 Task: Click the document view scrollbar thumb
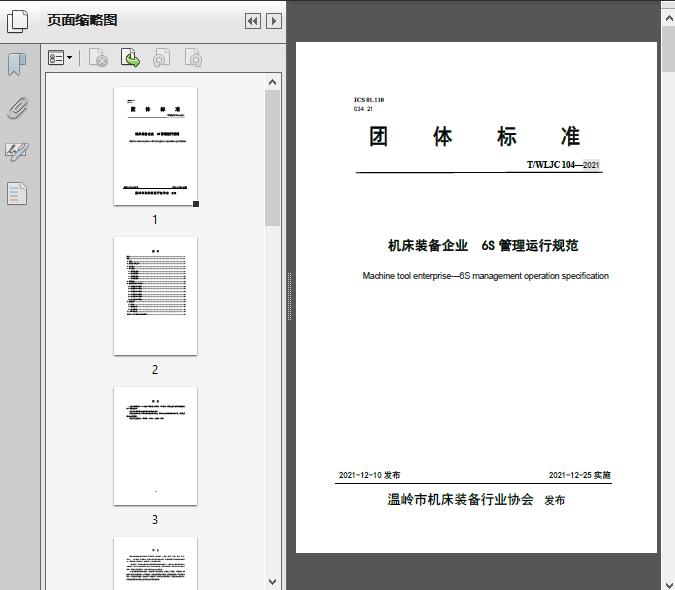[x=669, y=48]
